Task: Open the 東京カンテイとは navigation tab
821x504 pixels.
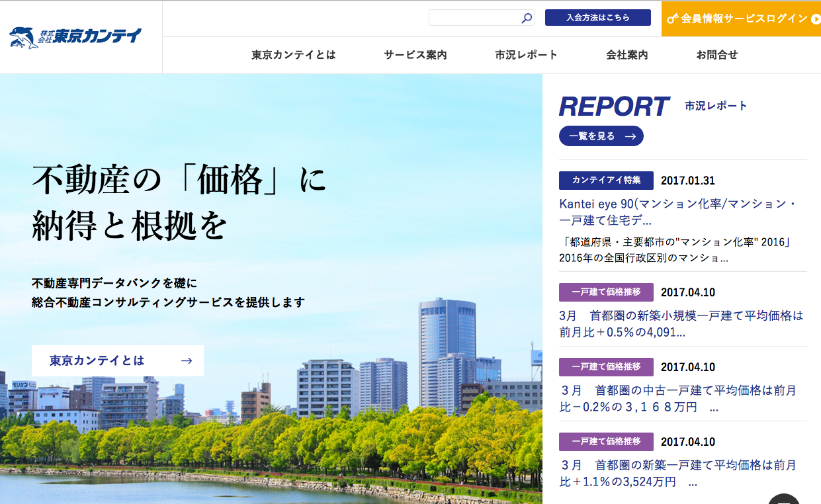Action: 293,55
